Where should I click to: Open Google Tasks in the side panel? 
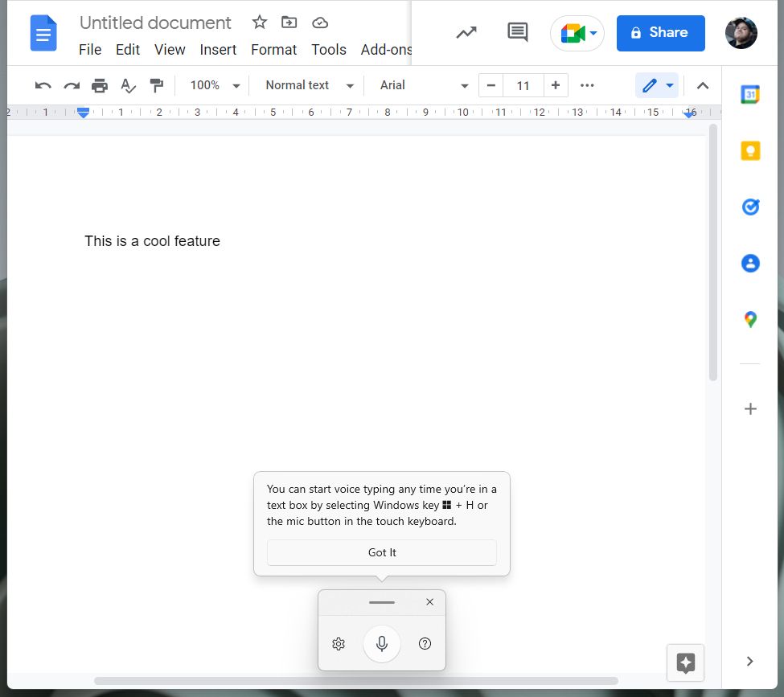click(749, 207)
